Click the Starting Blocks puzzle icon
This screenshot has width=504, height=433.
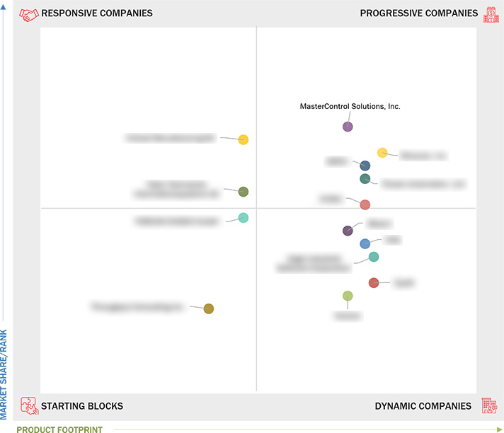click(x=30, y=405)
